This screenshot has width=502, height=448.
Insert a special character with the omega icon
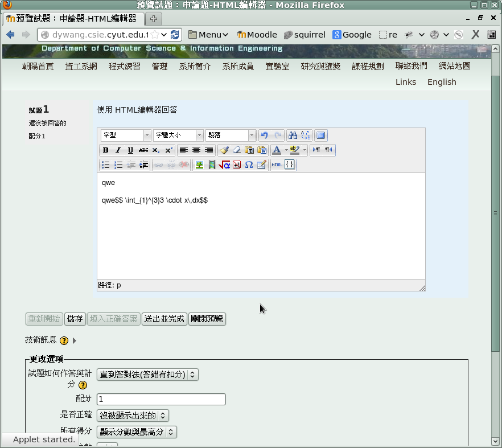pyautogui.click(x=249, y=165)
